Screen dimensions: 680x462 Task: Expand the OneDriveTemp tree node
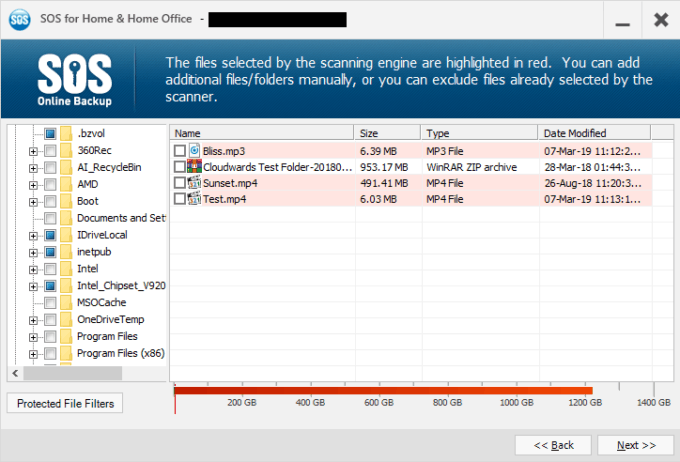tap(33, 321)
